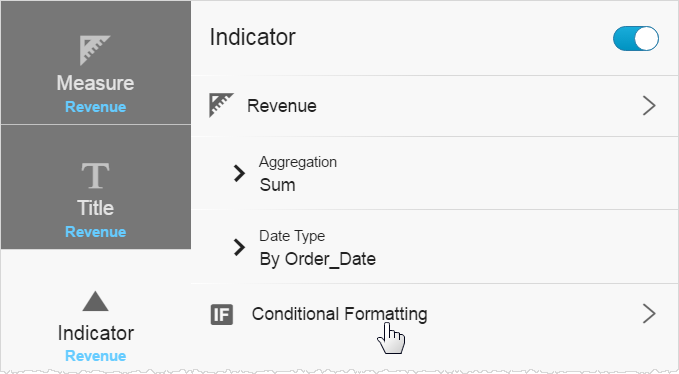This screenshot has width=679, height=374.
Task: Expand the Date Type chevron
Action: point(239,247)
